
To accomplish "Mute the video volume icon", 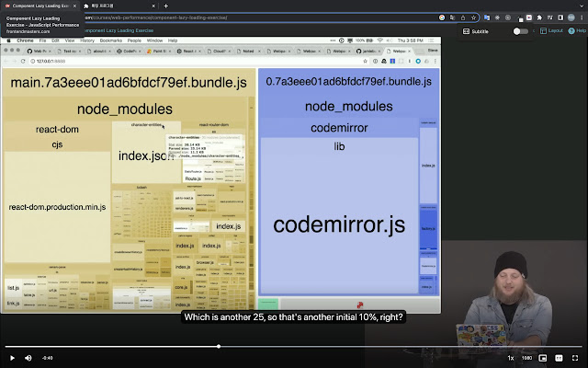I will (x=28, y=357).
